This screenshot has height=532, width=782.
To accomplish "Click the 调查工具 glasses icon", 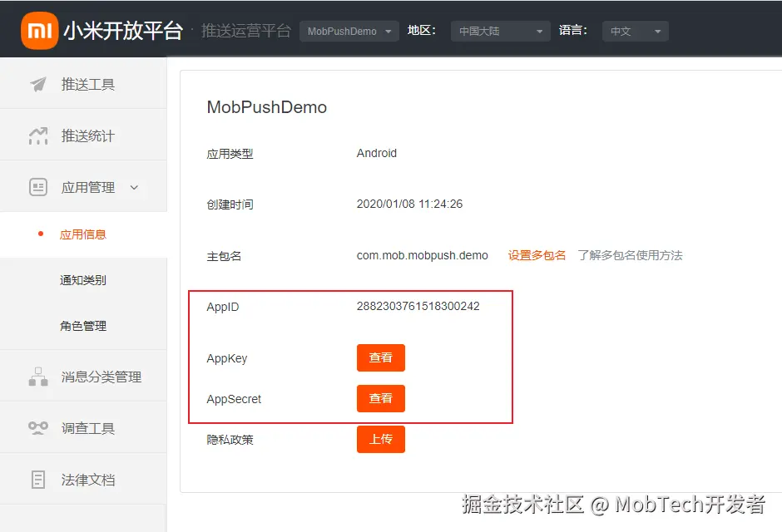I will click(38, 428).
